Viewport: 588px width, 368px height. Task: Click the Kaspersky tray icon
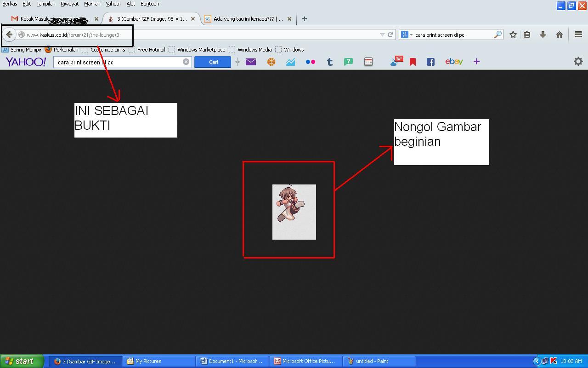pos(553,361)
